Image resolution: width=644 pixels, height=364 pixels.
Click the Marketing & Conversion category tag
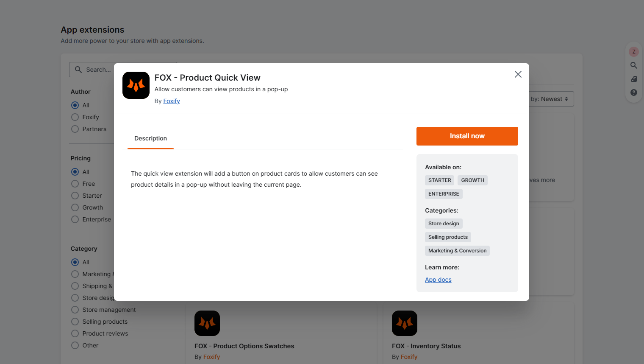point(457,251)
